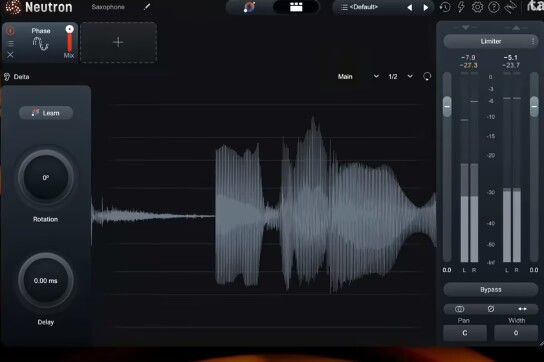Go to the next preset arrow

tap(425, 7)
